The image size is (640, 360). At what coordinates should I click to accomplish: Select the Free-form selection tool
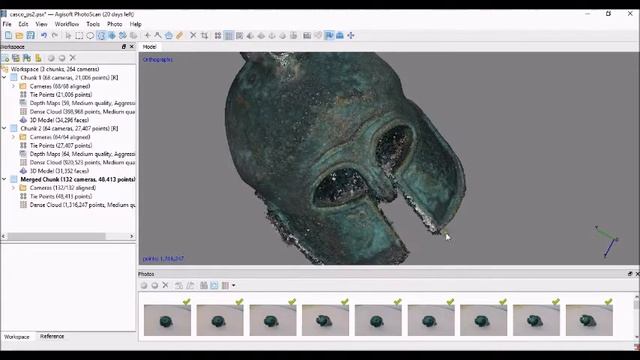tap(101, 36)
